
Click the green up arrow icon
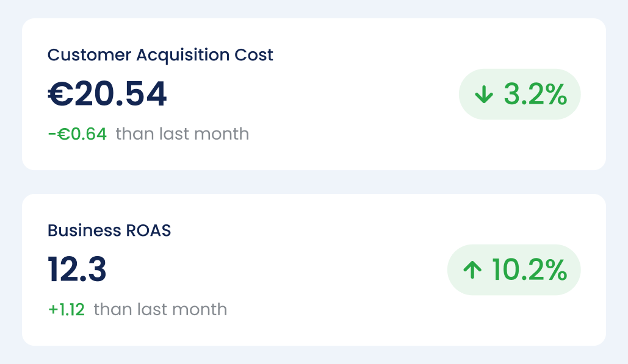[x=472, y=270]
